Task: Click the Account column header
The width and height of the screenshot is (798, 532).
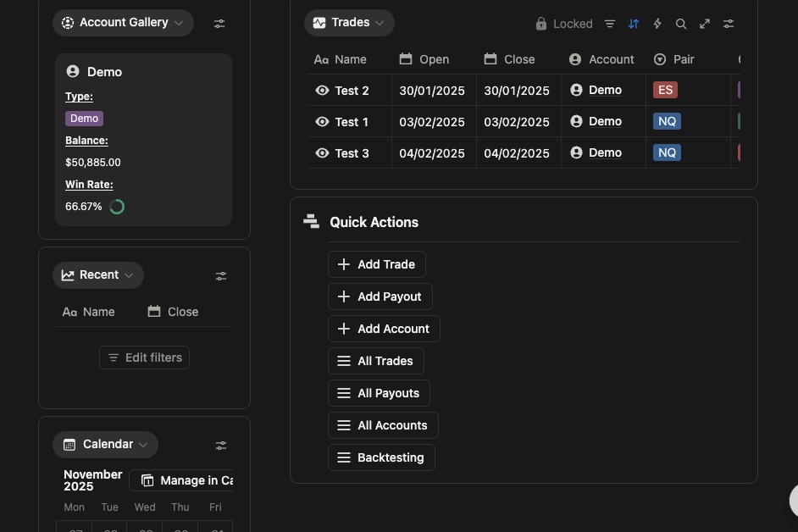Action: pos(602,59)
